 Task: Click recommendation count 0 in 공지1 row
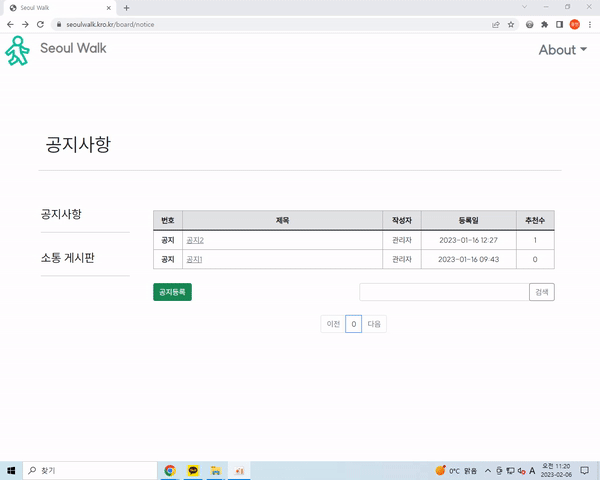(x=535, y=260)
